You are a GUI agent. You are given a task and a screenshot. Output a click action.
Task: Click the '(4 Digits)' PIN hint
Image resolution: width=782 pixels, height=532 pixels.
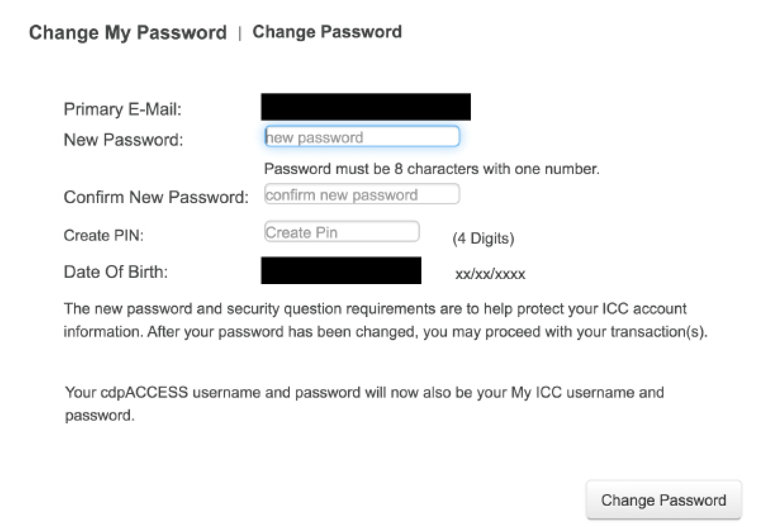(483, 238)
